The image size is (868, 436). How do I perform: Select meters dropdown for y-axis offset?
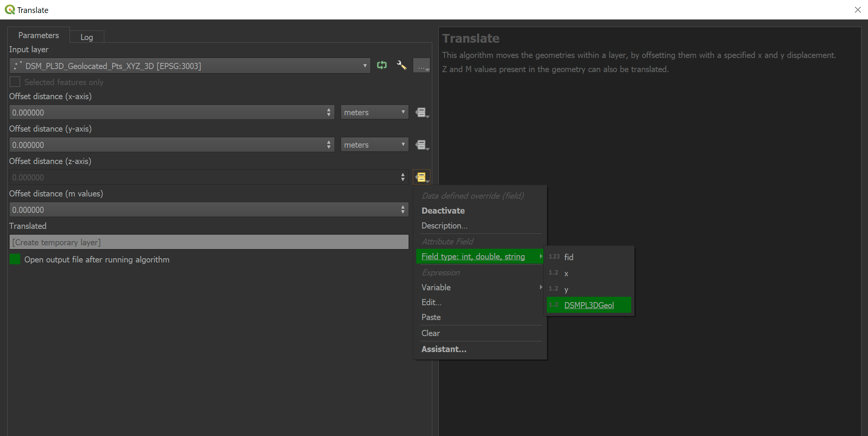click(374, 145)
